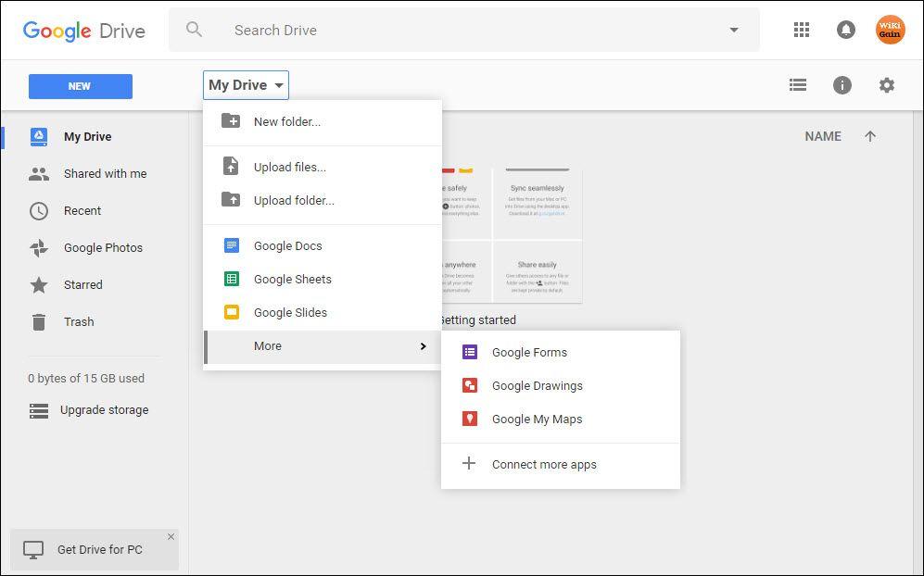Click the blue NEW button
The height and width of the screenshot is (576, 924).
80,86
